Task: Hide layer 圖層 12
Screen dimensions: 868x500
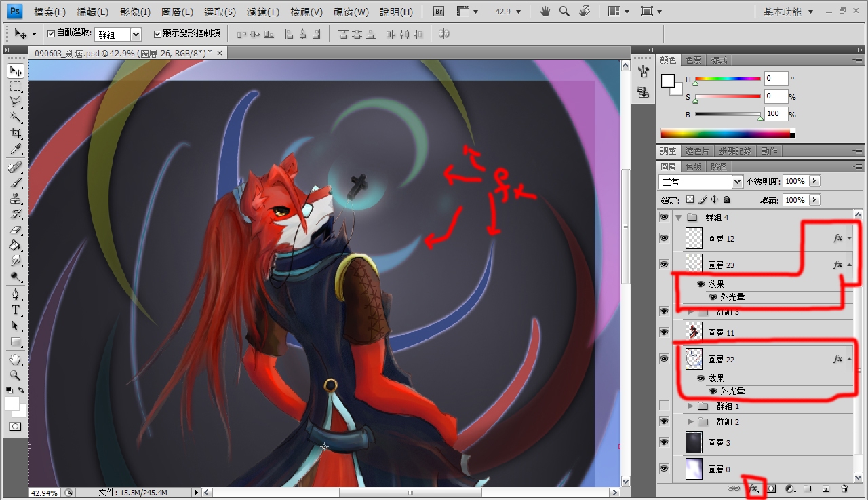Action: click(x=664, y=238)
